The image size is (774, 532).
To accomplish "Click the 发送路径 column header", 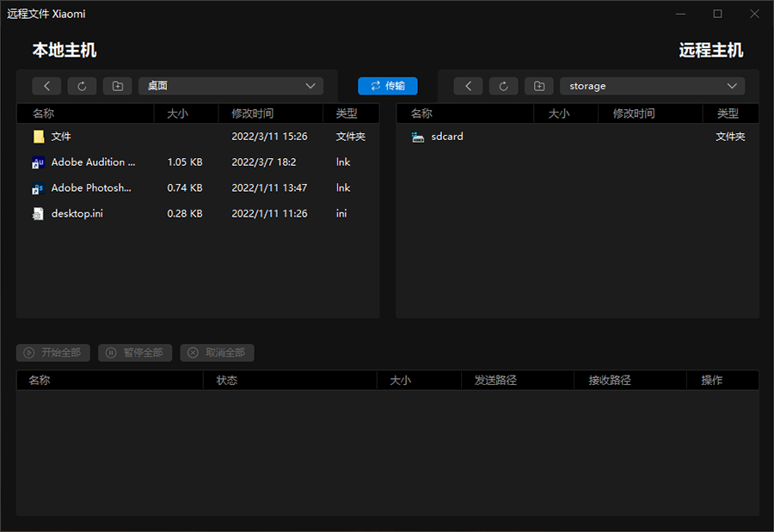I will coord(518,381).
